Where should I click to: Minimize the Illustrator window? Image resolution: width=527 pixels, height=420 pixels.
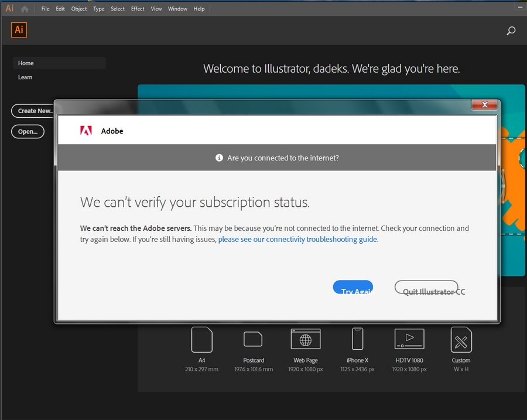tap(520, 7)
